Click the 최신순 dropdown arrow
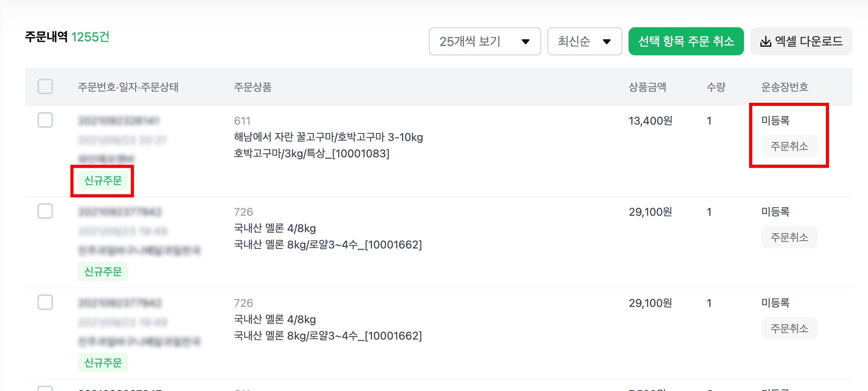Viewport: 868px width, 391px height. [606, 42]
